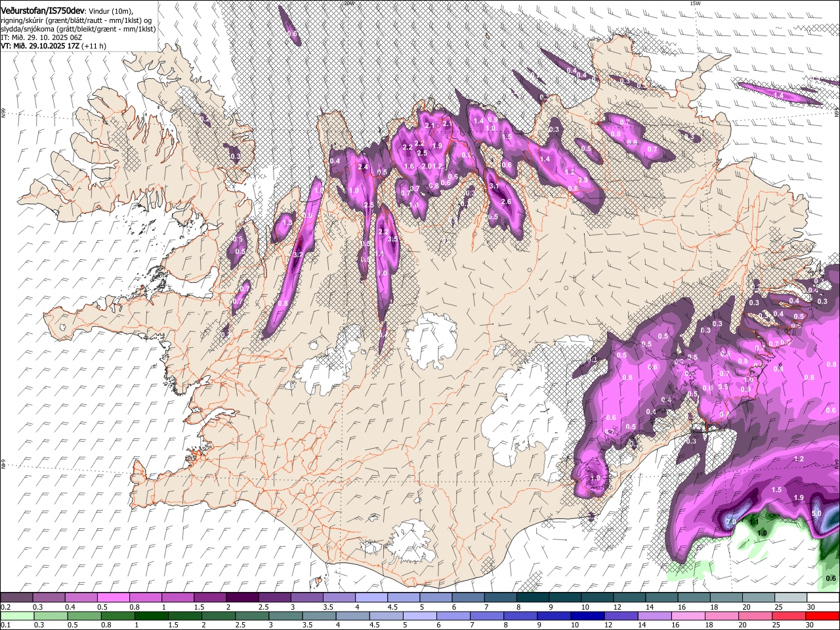Screen dimensions: 840x630
Task: Select the 'IT: Mið. 29. 10. 2025 06Z' line
Action: pos(41,37)
